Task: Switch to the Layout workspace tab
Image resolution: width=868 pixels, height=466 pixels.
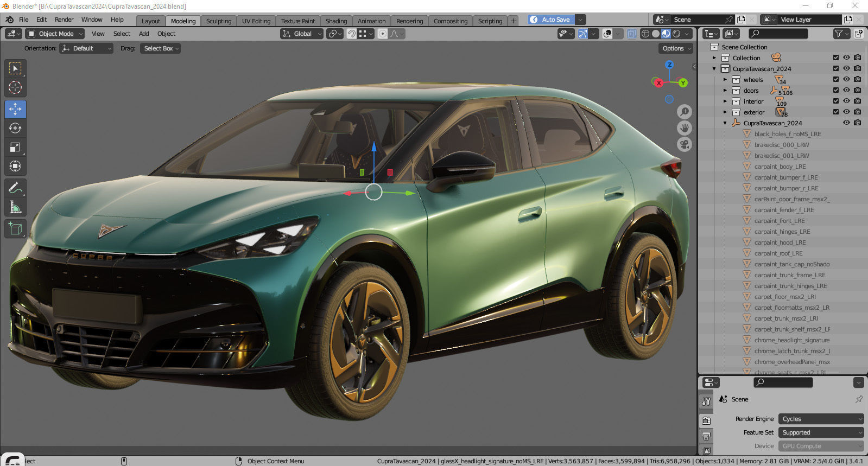Action: pyautogui.click(x=151, y=21)
